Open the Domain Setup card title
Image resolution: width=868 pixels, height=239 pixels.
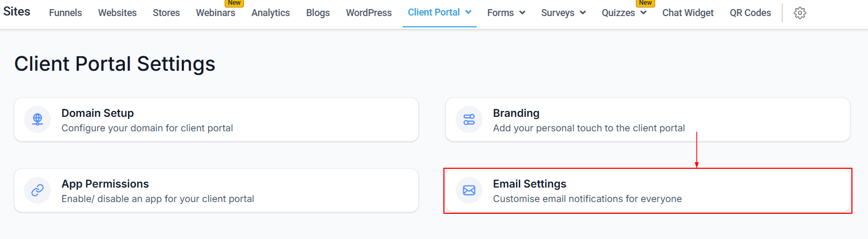(98, 113)
